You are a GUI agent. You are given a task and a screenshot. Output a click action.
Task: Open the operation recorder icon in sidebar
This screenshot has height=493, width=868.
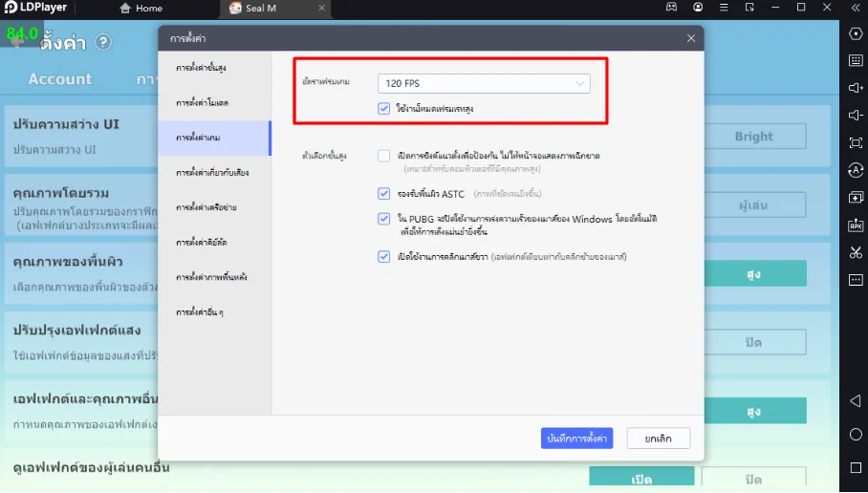856,170
